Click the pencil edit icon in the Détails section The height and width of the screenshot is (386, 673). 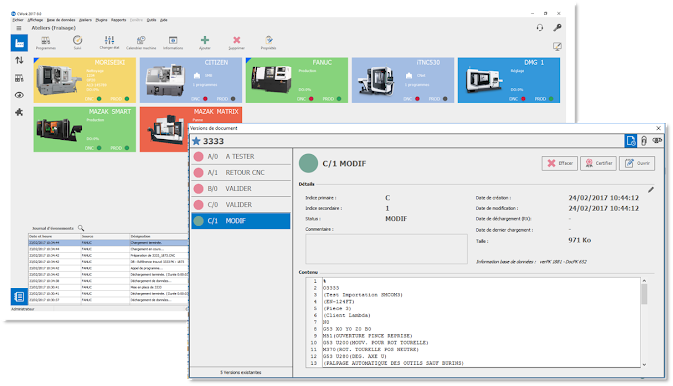point(651,189)
